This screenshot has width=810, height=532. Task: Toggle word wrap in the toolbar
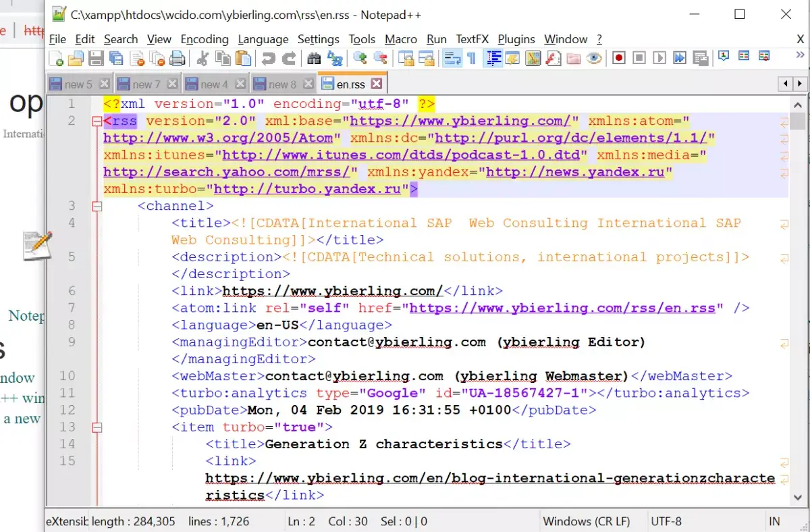point(451,59)
